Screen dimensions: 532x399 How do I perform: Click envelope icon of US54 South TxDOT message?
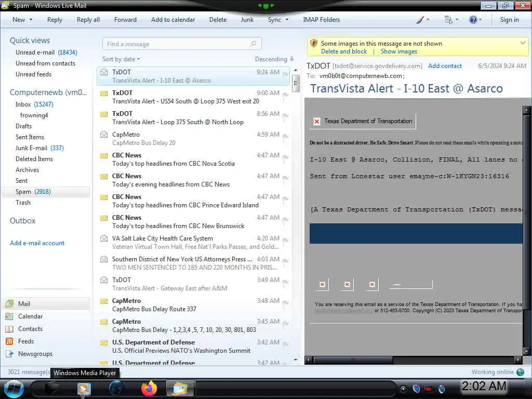(x=104, y=94)
